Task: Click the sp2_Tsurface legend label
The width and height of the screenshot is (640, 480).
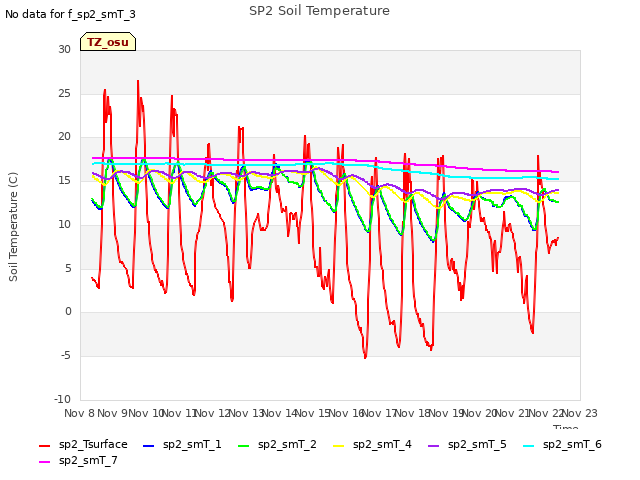Action: pyautogui.click(x=93, y=444)
